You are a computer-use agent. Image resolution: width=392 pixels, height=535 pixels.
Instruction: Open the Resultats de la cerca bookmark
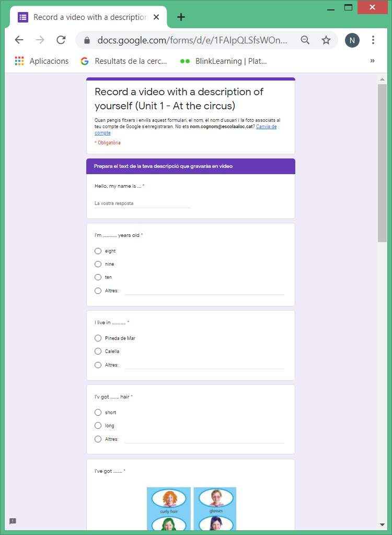124,61
